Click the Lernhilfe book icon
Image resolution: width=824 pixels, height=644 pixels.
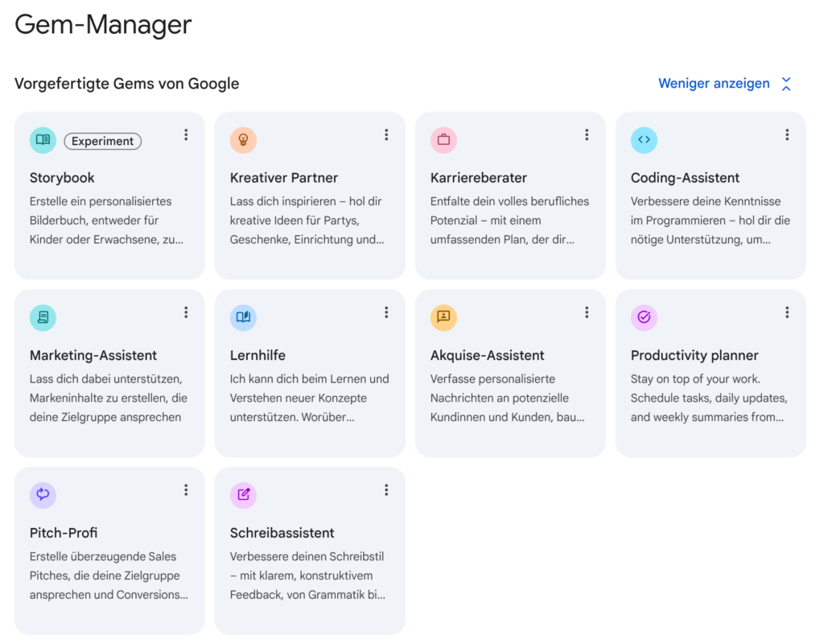pos(243,317)
